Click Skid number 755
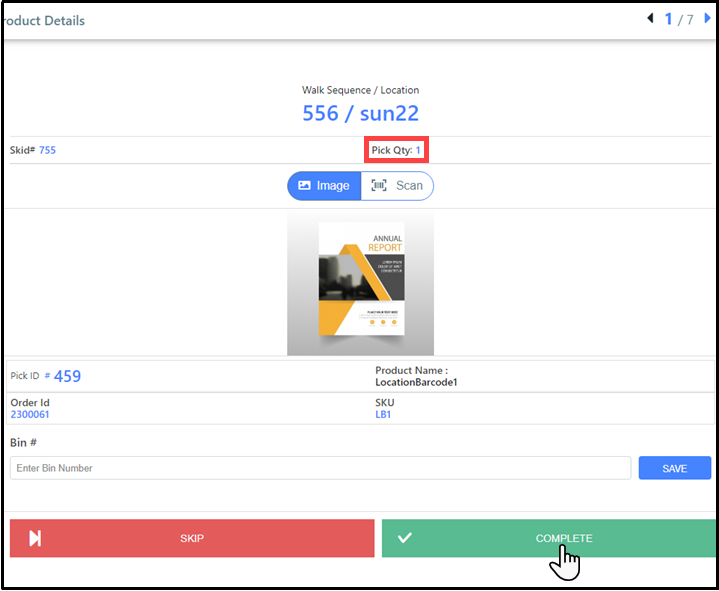Image resolution: width=719 pixels, height=591 pixels. coord(47,150)
